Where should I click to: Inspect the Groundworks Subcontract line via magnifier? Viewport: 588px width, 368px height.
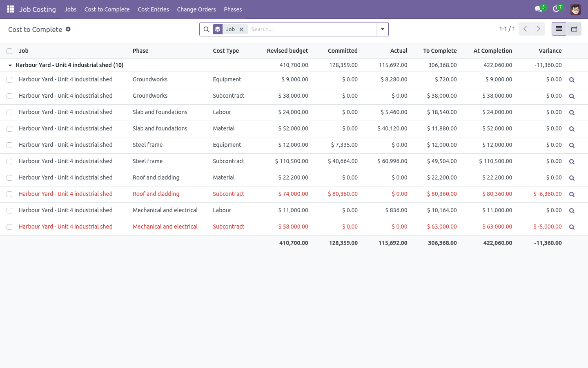(x=572, y=96)
